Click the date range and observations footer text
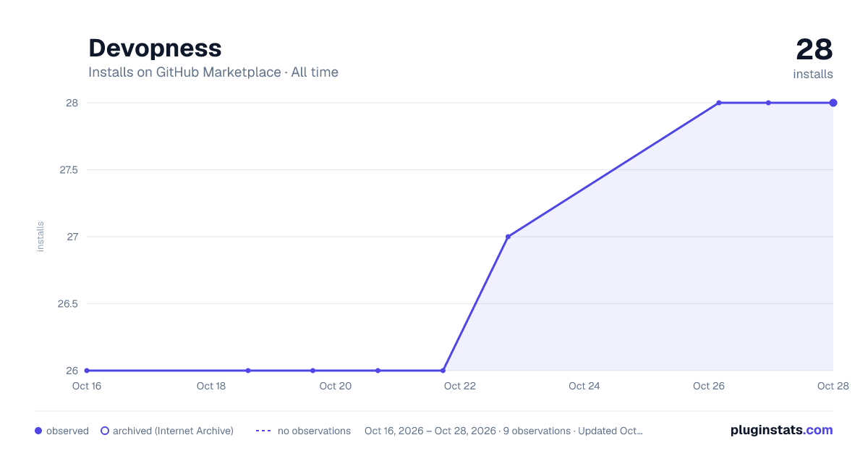Viewport: 868px width, 456px height. (503, 431)
